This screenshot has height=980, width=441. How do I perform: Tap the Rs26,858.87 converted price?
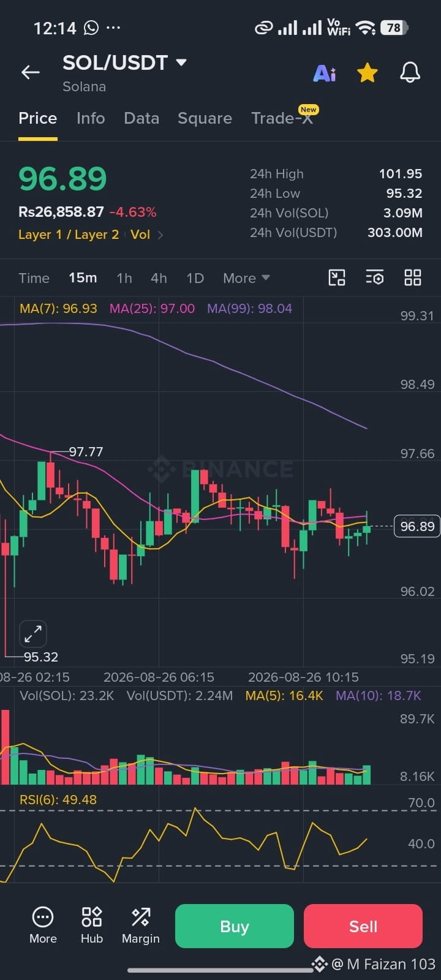coord(61,212)
